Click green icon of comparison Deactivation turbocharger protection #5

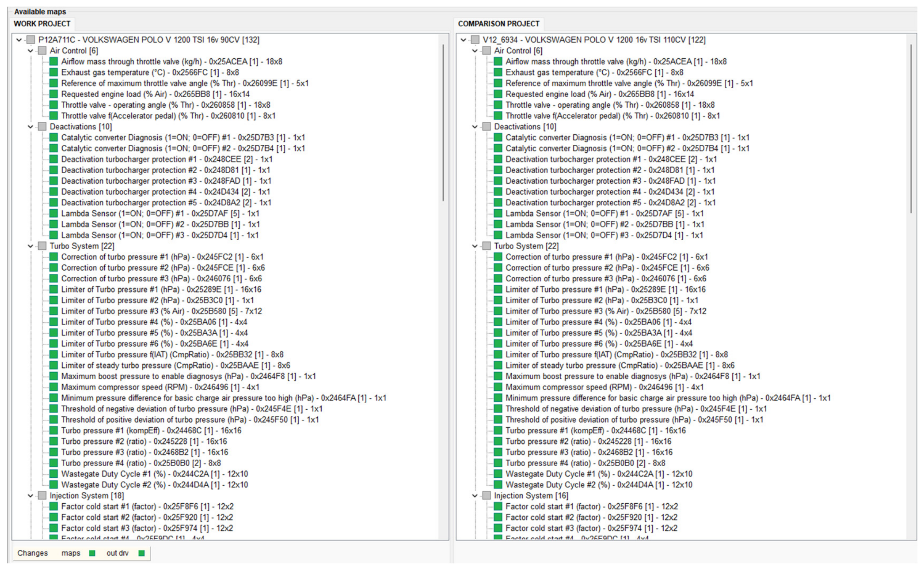click(x=498, y=203)
